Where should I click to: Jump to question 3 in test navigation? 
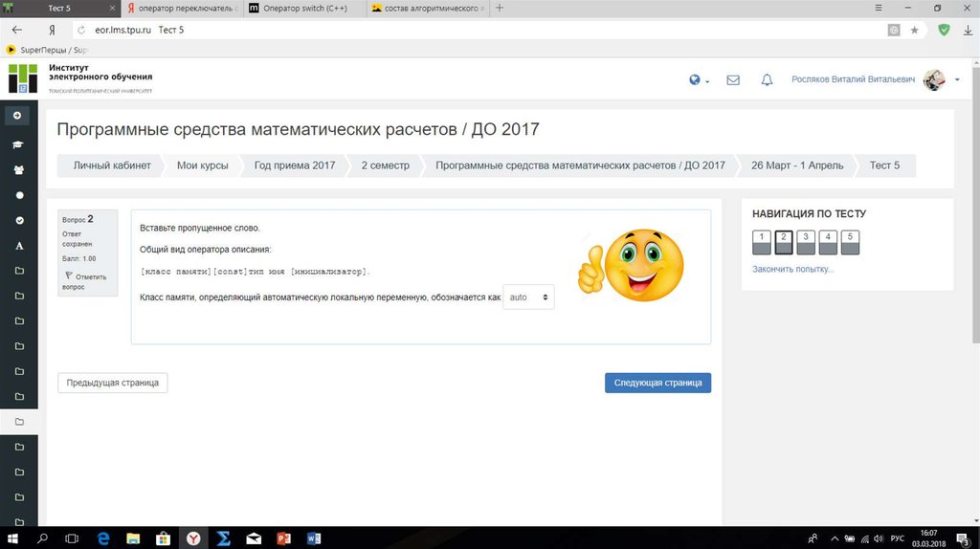806,242
